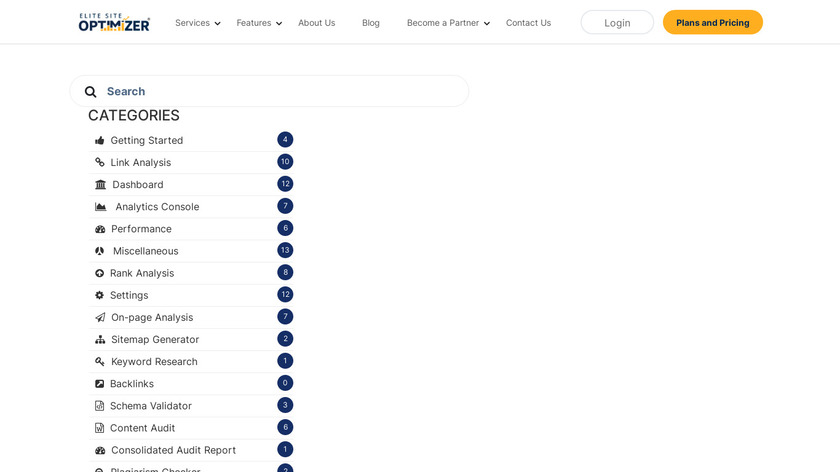This screenshot has height=472, width=840.
Task: Click the key icon beside Keyword Research
Action: [100, 362]
